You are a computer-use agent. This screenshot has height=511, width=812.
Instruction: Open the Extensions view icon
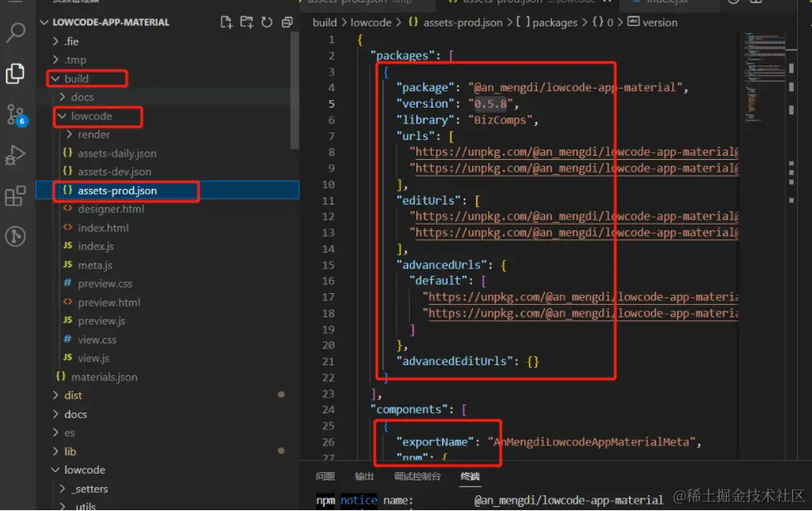[16, 196]
